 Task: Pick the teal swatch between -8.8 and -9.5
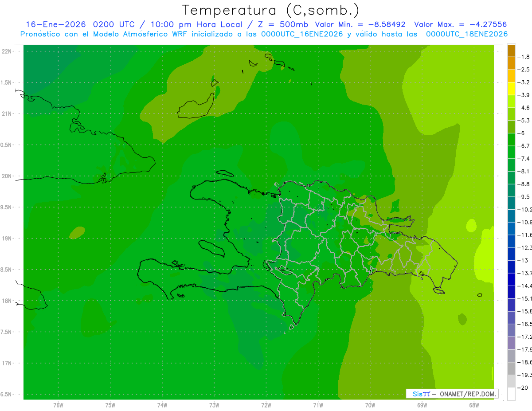click(x=511, y=190)
